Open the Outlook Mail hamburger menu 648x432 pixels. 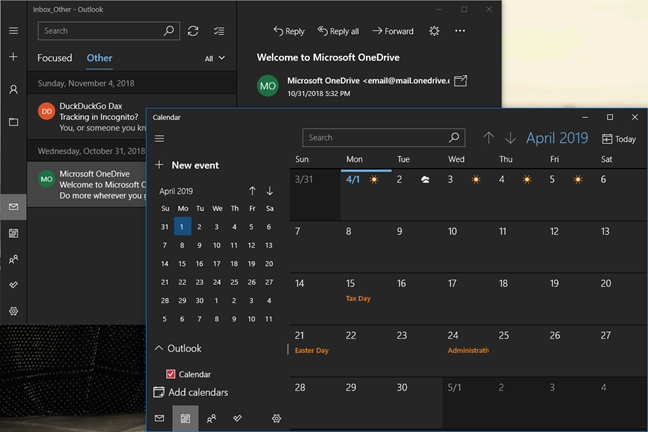coord(13,31)
